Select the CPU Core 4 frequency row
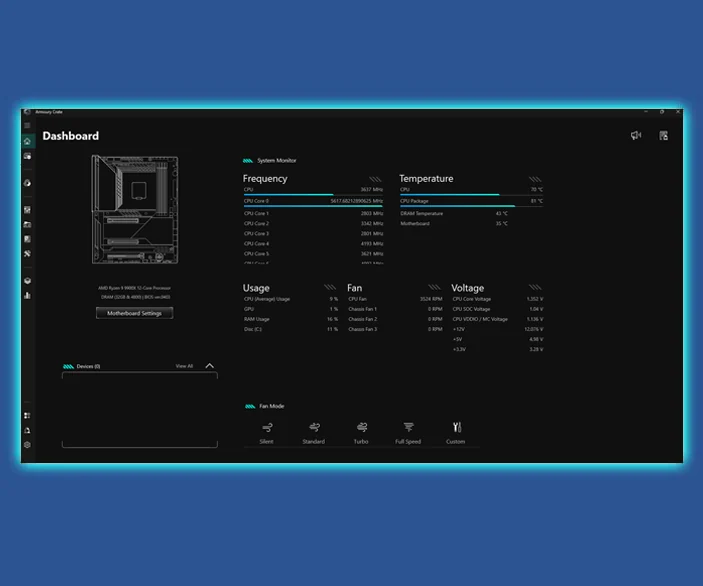The width and height of the screenshot is (703, 586). pyautogui.click(x=313, y=243)
